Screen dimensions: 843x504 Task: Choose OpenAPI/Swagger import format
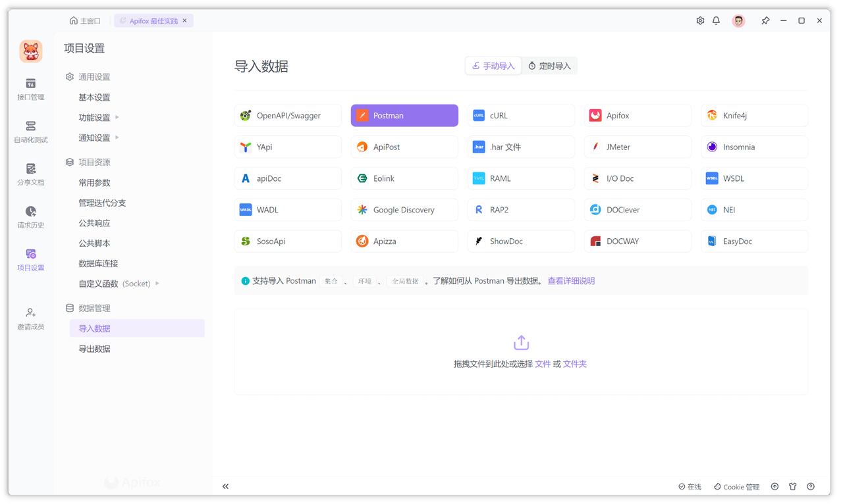point(288,116)
